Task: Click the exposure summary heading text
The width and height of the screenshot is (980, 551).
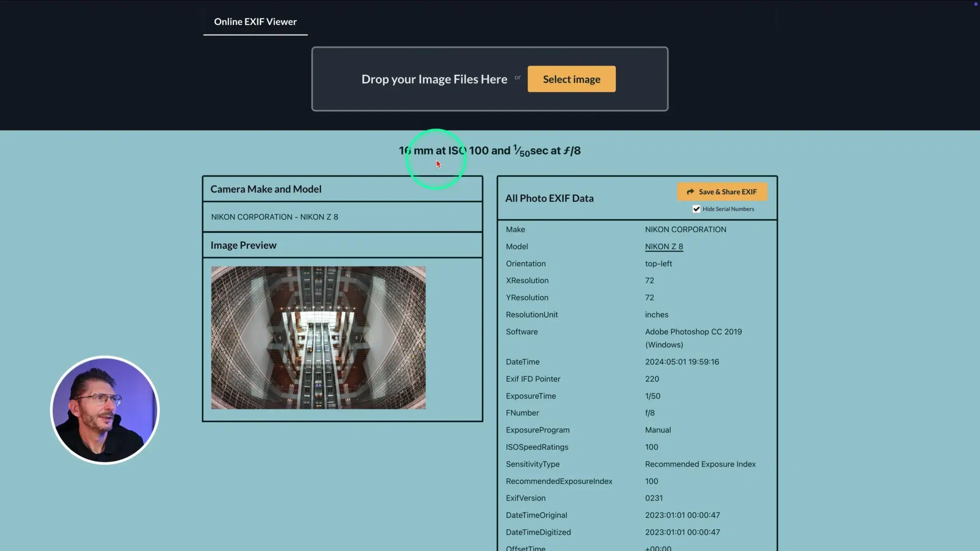Action: point(490,151)
